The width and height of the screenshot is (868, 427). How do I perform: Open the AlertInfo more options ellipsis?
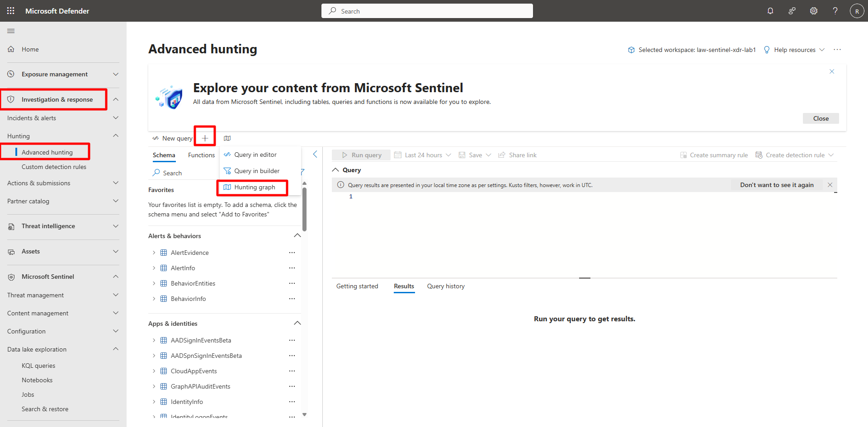[292, 268]
